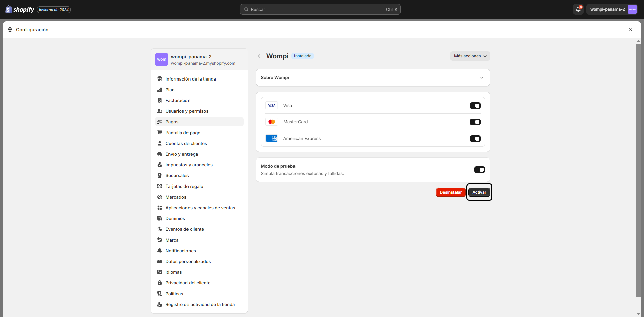Click the Notificaciones bell icon
This screenshot has width=644, height=317.
[x=160, y=251]
